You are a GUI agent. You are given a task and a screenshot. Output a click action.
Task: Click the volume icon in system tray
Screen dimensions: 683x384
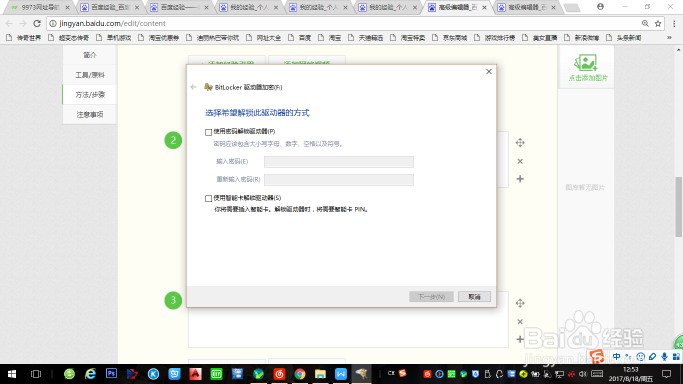click(x=583, y=374)
